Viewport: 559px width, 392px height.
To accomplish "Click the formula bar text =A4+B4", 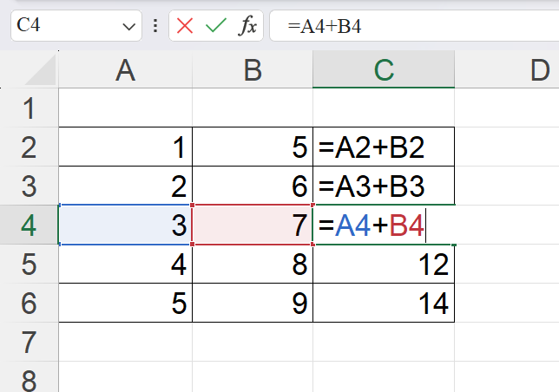I will tap(330, 26).
